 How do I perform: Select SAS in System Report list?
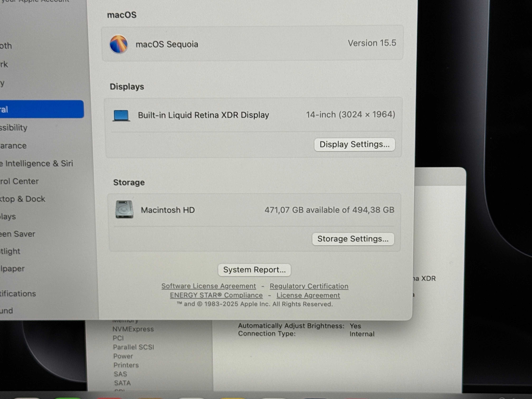(120, 374)
